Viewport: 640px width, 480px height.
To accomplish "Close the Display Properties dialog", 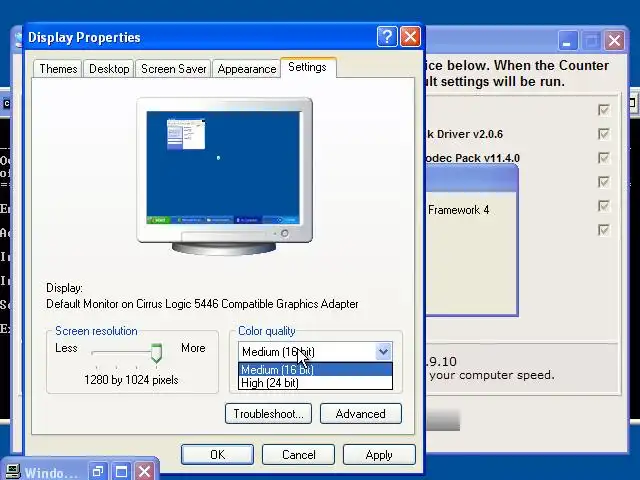I will [x=411, y=37].
